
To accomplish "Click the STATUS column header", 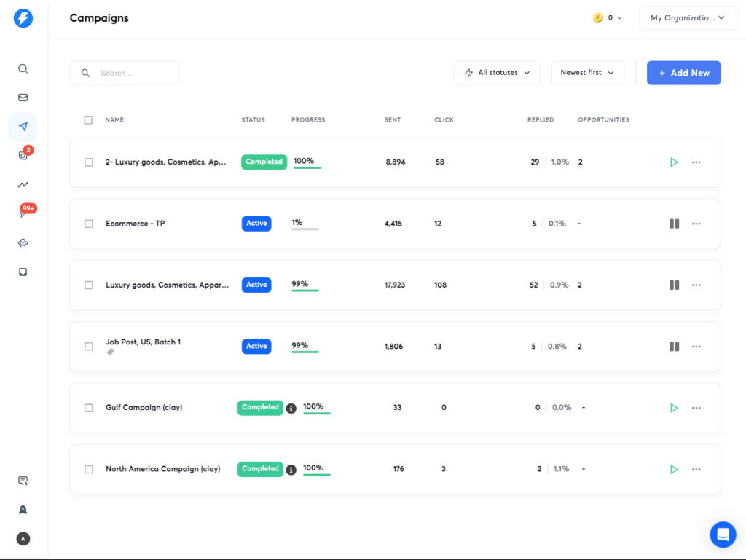I will (x=253, y=120).
